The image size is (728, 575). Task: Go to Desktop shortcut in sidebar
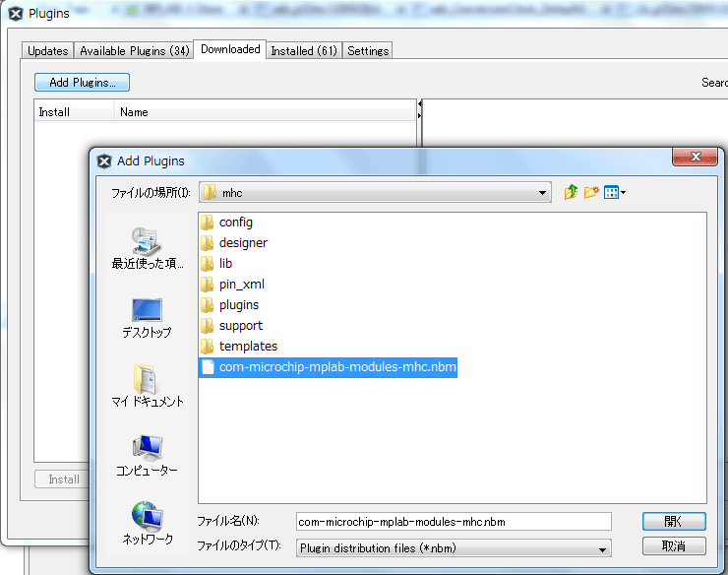(x=147, y=317)
